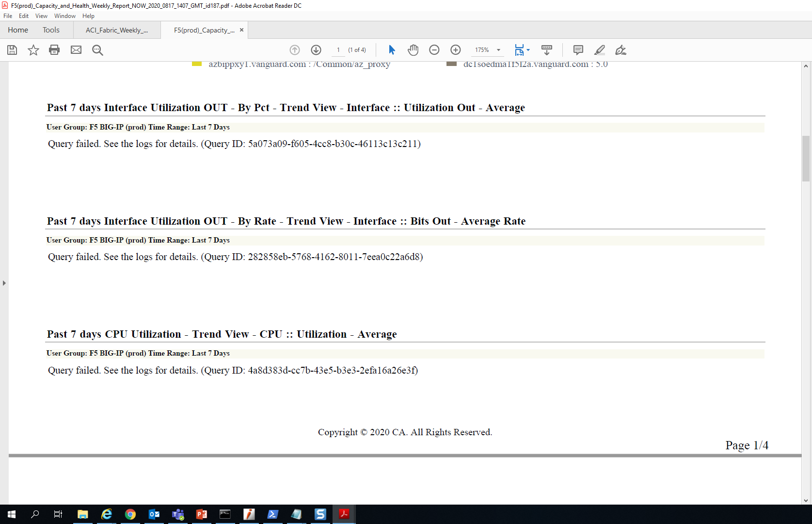Open the View menu
Image resolution: width=812 pixels, height=524 pixels.
(x=41, y=16)
